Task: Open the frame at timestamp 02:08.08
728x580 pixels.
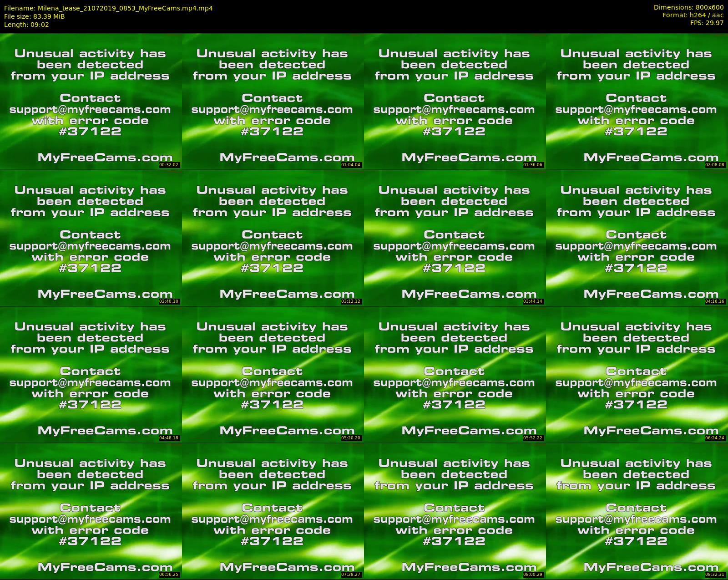Action: pyautogui.click(x=637, y=101)
